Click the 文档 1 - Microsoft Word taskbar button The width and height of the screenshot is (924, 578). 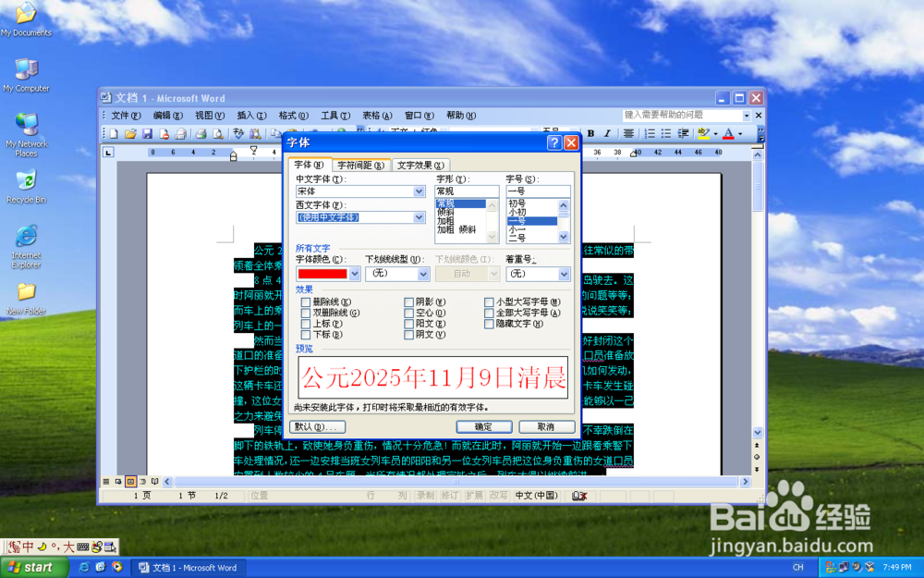tap(188, 568)
